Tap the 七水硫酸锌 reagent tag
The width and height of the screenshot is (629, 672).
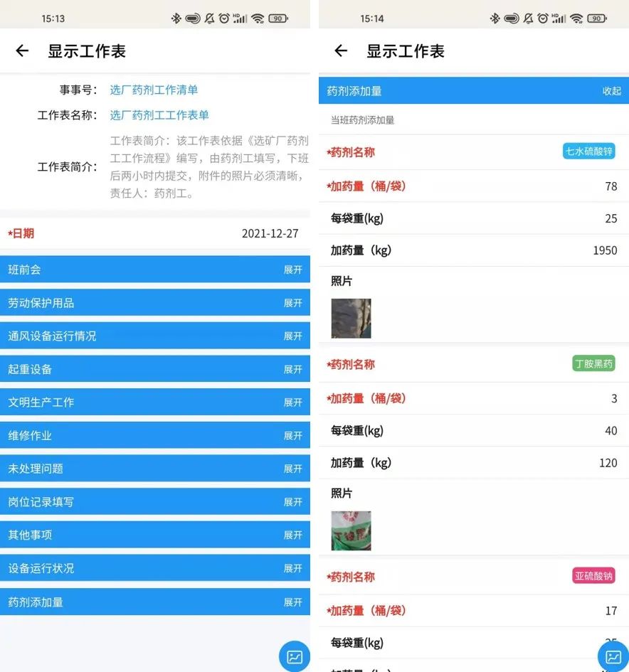coord(588,151)
